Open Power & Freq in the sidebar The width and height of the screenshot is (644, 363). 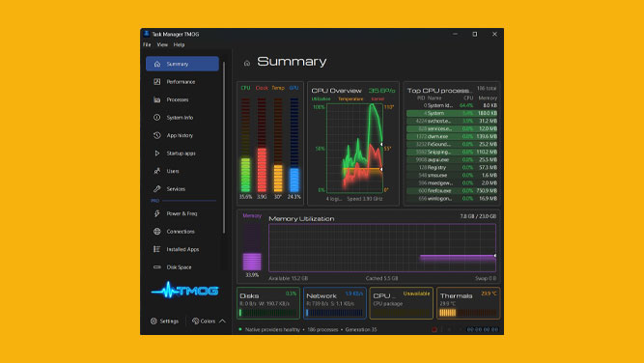[x=182, y=213]
